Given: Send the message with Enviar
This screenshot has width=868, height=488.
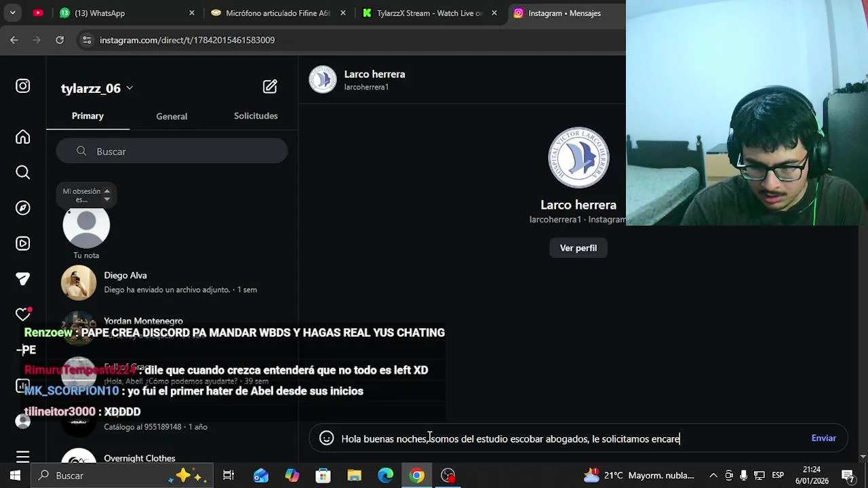Looking at the screenshot, I should (x=823, y=439).
